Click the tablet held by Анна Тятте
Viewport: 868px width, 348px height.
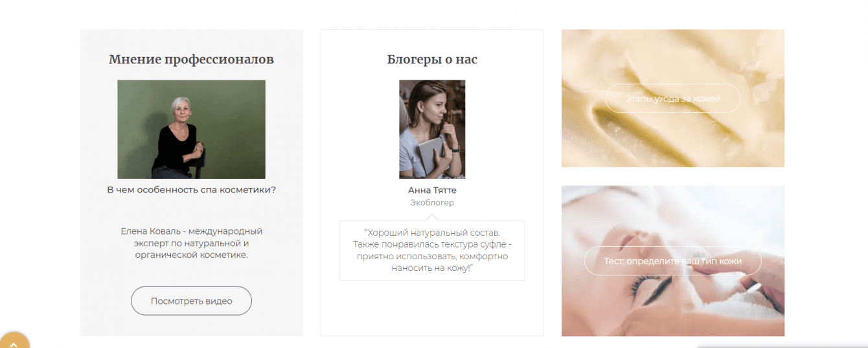(428, 154)
